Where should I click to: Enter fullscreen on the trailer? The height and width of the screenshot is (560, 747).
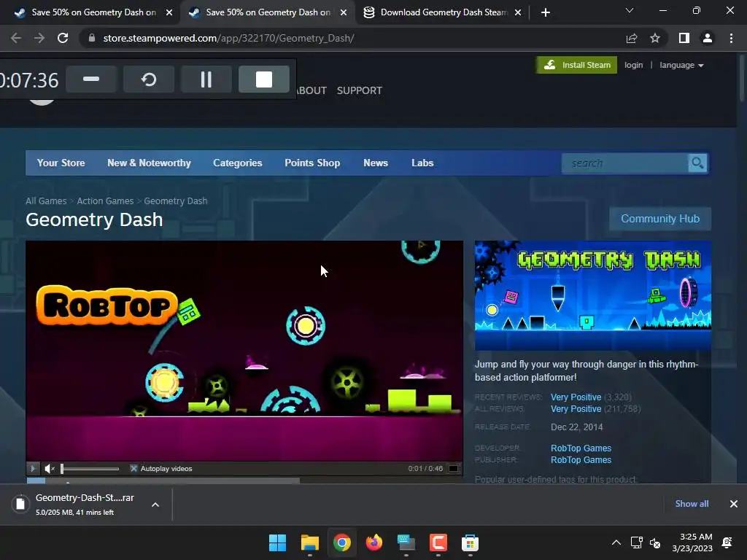[454, 469]
